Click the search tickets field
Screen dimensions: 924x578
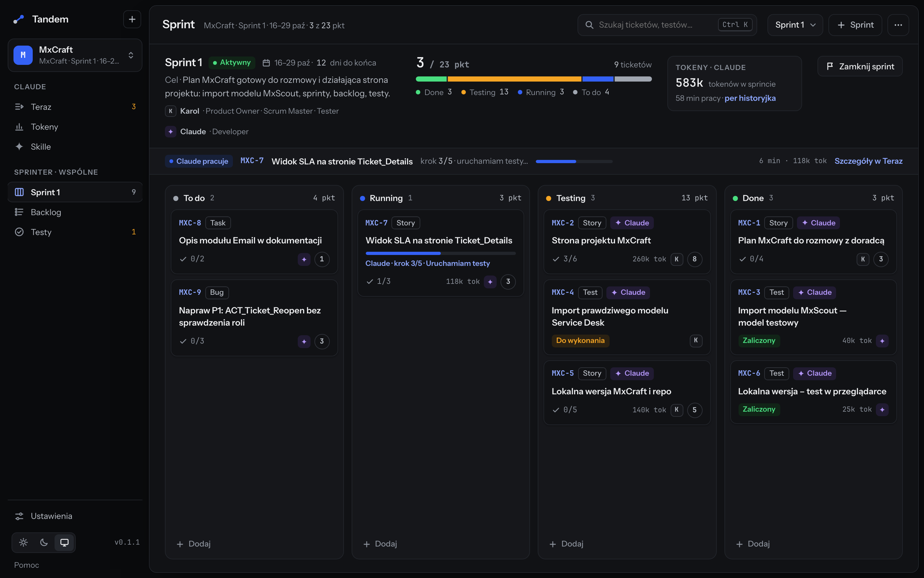[667, 25]
